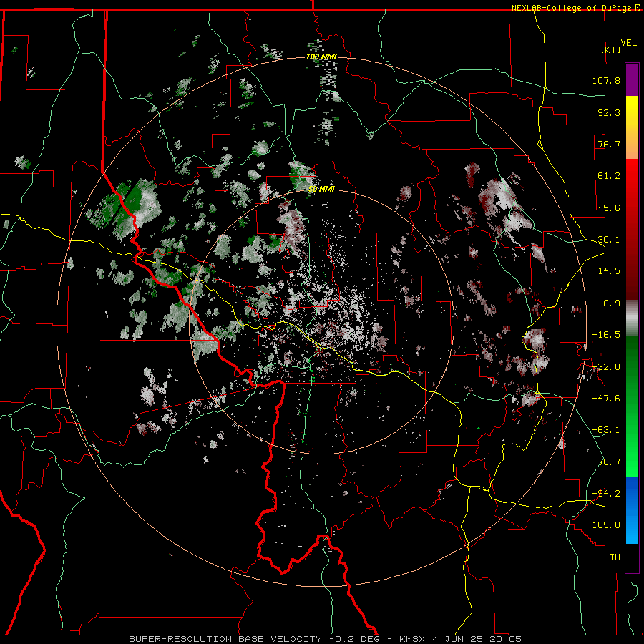Click the 92.3 velocity scale label
The width and height of the screenshot is (644, 644).
[609, 112]
